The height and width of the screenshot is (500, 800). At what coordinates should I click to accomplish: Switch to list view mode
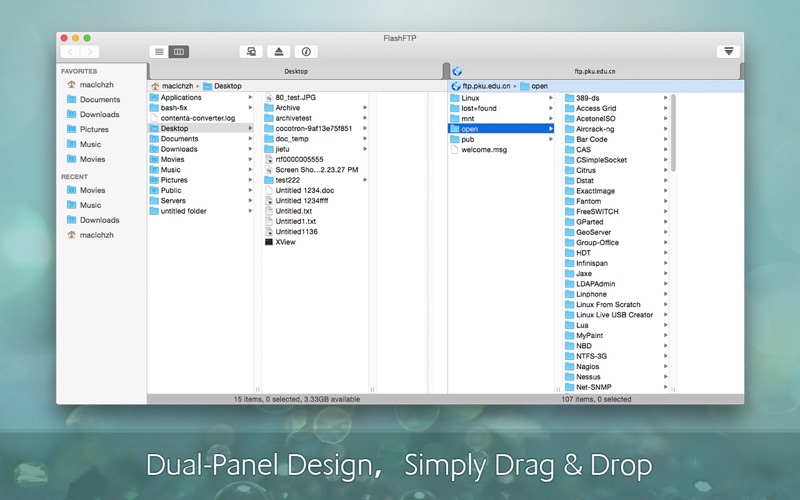click(159, 52)
